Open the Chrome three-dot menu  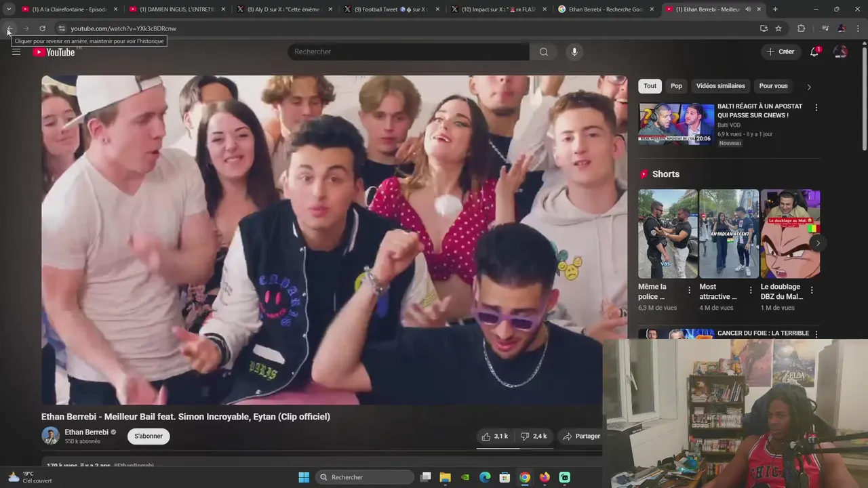tap(859, 28)
